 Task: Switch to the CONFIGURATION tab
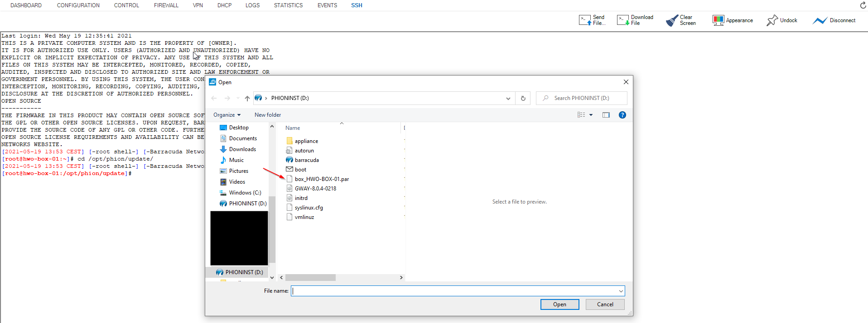tap(78, 5)
